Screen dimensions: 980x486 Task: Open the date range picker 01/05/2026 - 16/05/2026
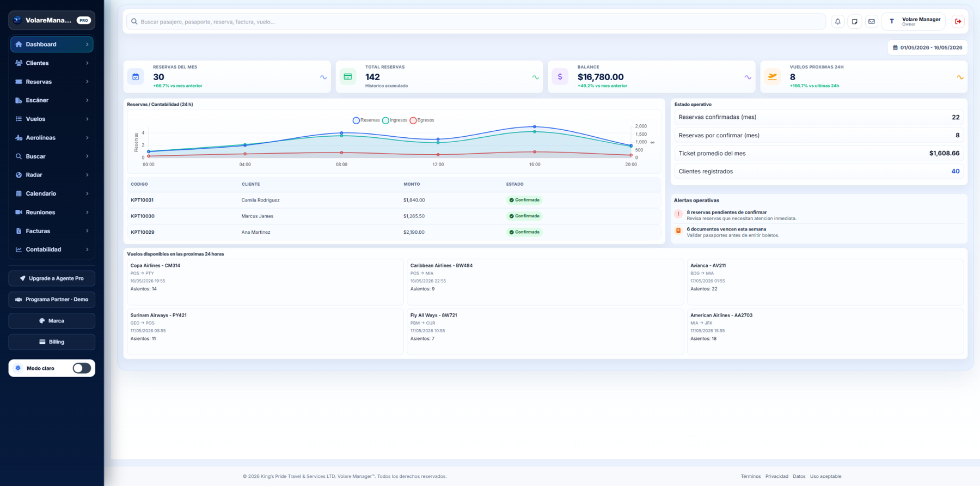click(x=927, y=47)
